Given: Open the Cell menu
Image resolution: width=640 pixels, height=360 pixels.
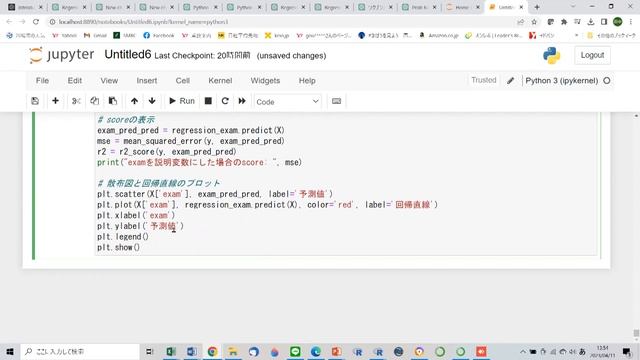Looking at the screenshot, I should click(x=183, y=81).
